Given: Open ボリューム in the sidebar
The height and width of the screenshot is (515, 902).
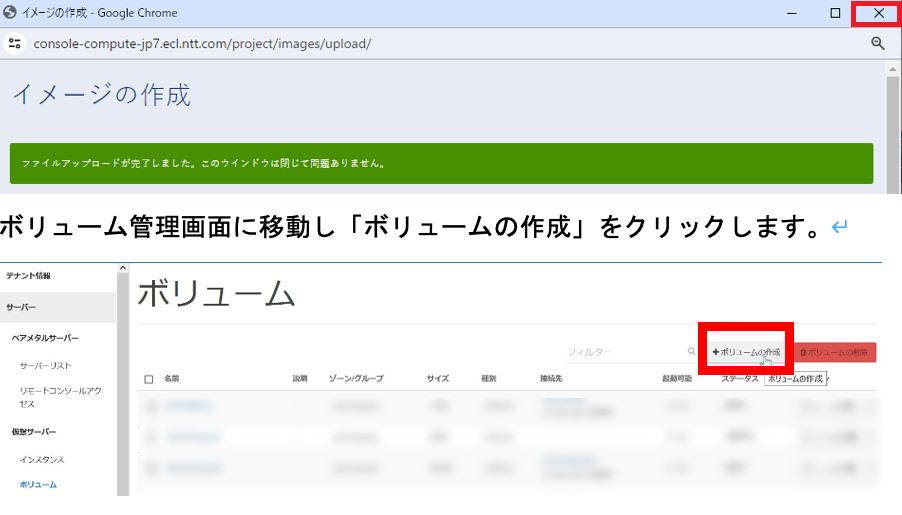Looking at the screenshot, I should click(38, 485).
